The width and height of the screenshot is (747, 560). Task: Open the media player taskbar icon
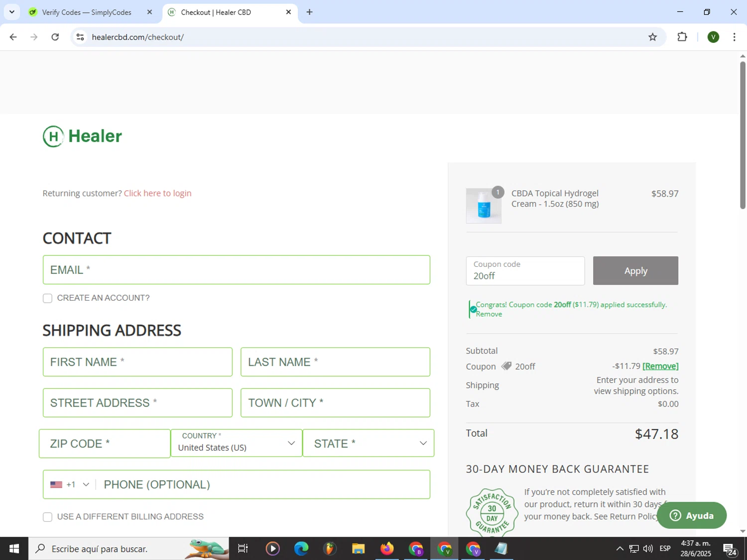click(x=272, y=549)
